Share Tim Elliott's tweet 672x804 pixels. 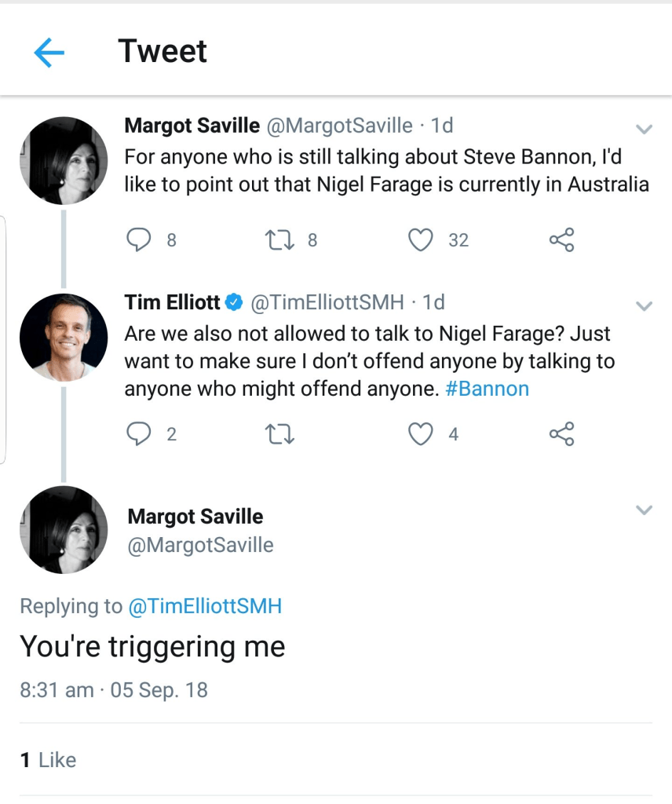[x=561, y=433]
